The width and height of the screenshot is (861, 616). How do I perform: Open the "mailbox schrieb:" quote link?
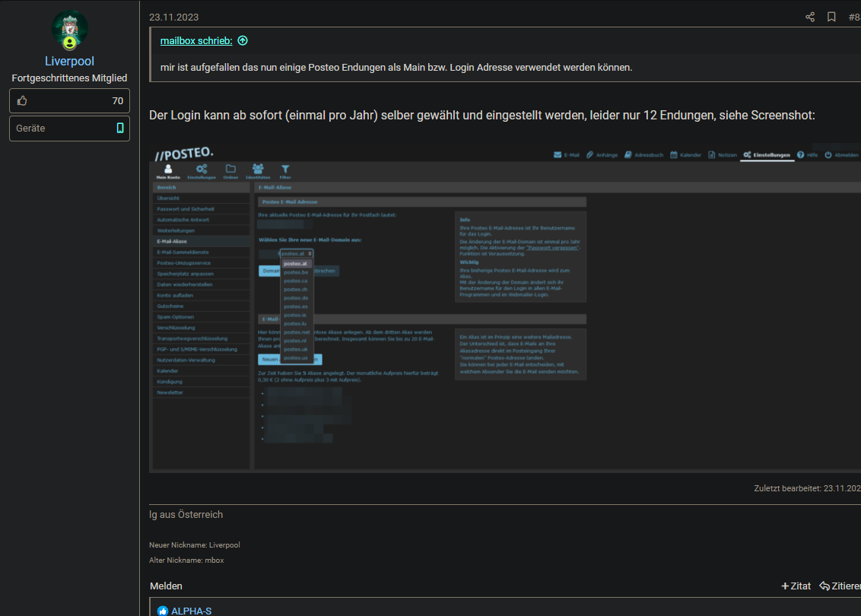pos(196,40)
